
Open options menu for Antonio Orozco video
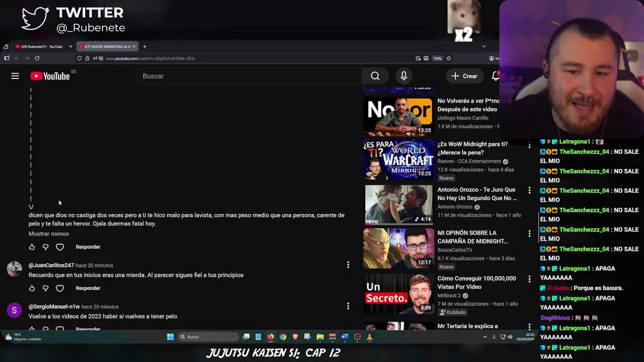pyautogui.click(x=529, y=190)
